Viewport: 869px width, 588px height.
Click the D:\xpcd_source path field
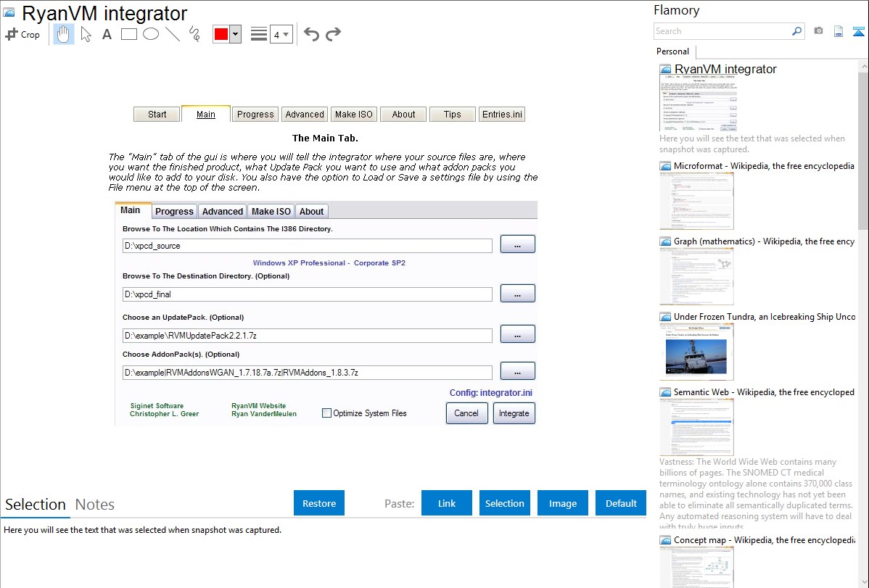307,246
